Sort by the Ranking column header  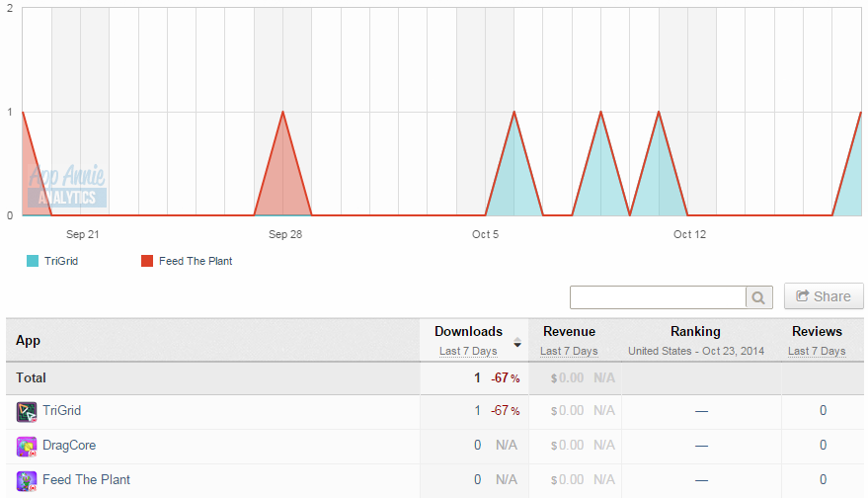tap(695, 331)
